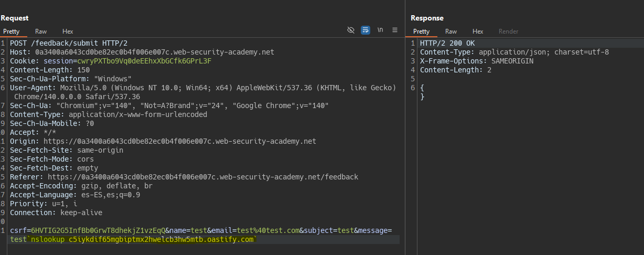Select the Response Pretty tab
The width and height of the screenshot is (644, 255).
click(x=421, y=31)
